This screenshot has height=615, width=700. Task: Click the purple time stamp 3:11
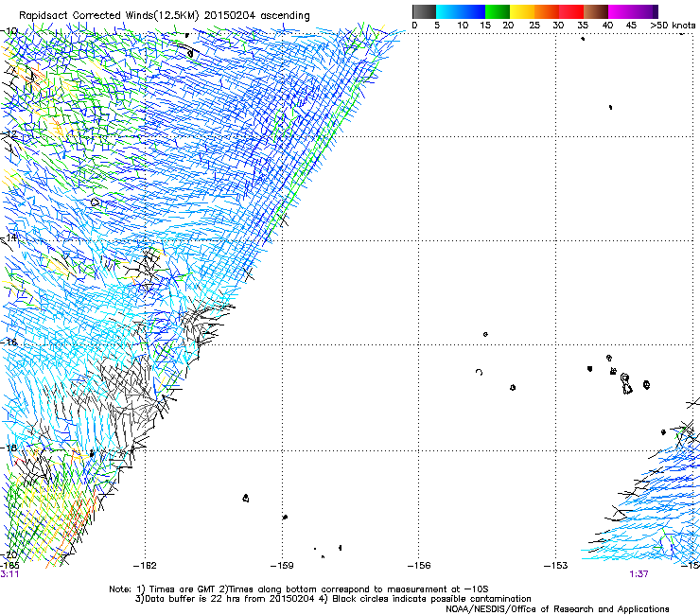(x=9, y=574)
